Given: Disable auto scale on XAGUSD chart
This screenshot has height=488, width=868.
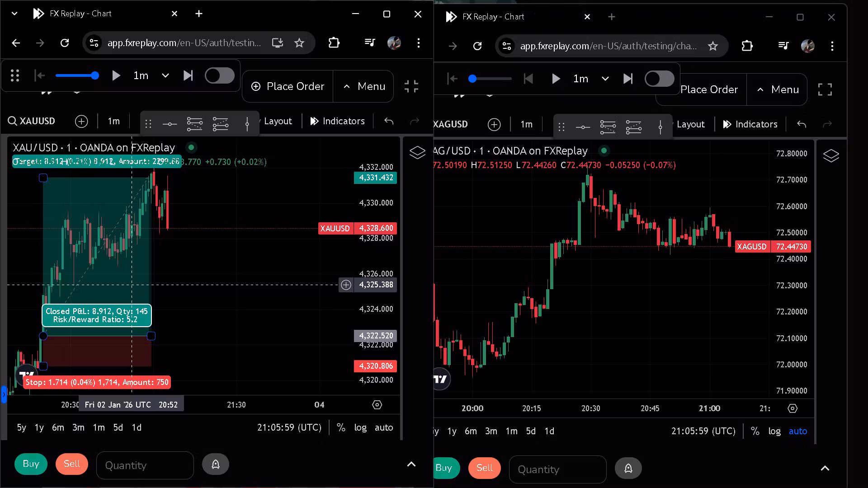Looking at the screenshot, I should [x=798, y=431].
